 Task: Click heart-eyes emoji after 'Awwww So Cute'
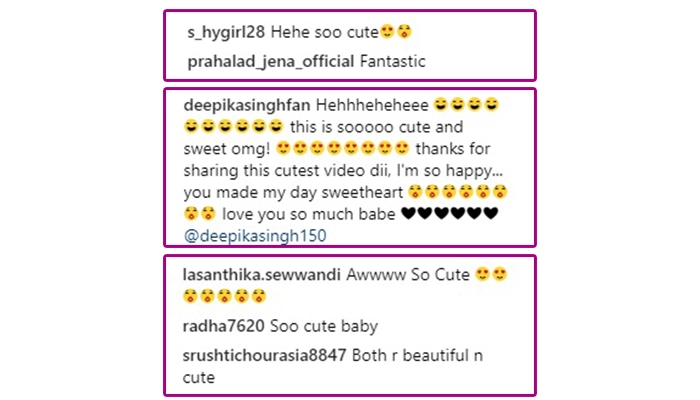pyautogui.click(x=482, y=274)
